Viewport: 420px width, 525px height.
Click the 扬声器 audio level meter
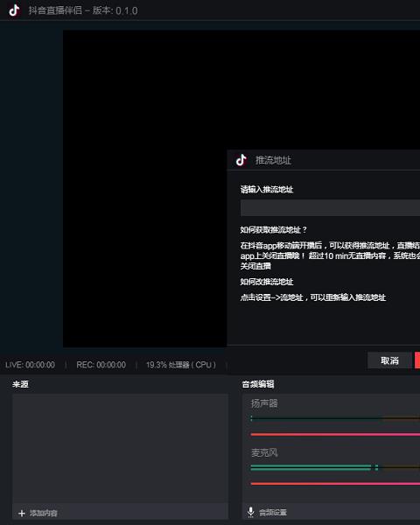[335, 418]
